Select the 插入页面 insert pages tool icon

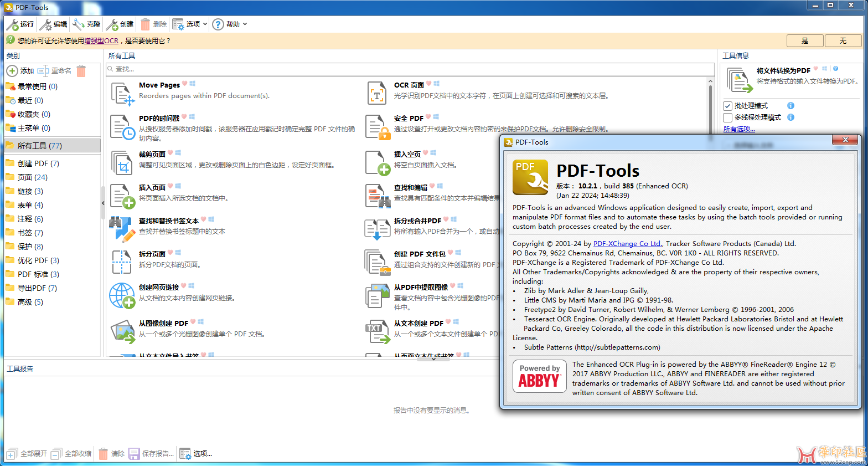pos(122,196)
